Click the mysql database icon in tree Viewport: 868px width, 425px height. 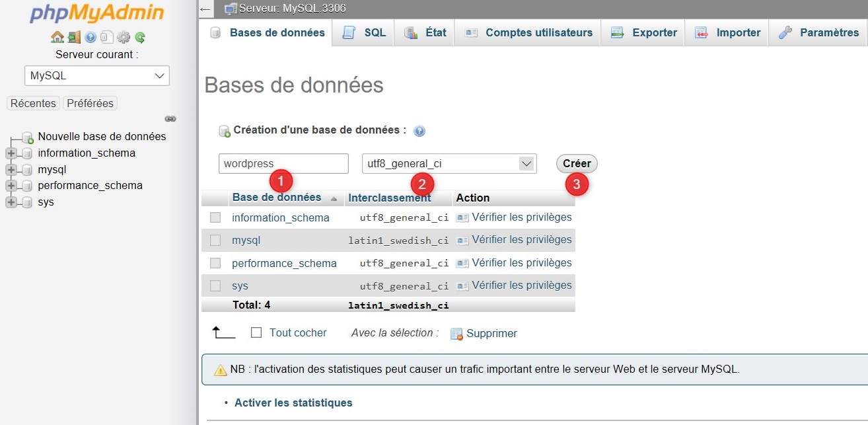tap(27, 170)
